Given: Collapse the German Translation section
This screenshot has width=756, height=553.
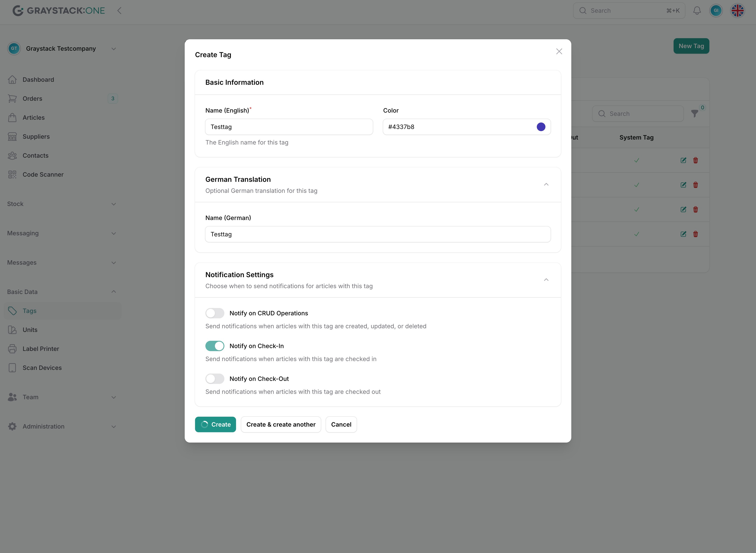Looking at the screenshot, I should 546,184.
